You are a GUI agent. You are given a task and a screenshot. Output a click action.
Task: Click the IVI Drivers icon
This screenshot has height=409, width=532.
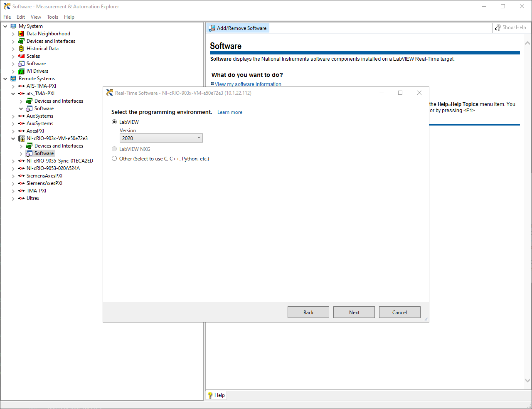point(21,71)
